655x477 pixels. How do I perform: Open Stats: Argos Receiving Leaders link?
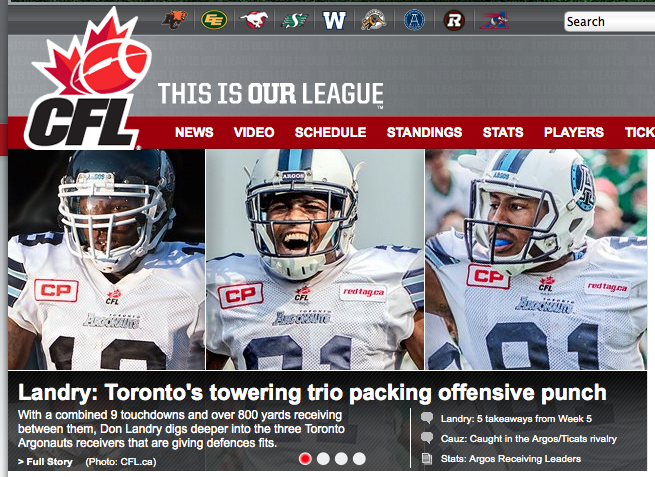pyautogui.click(x=511, y=459)
